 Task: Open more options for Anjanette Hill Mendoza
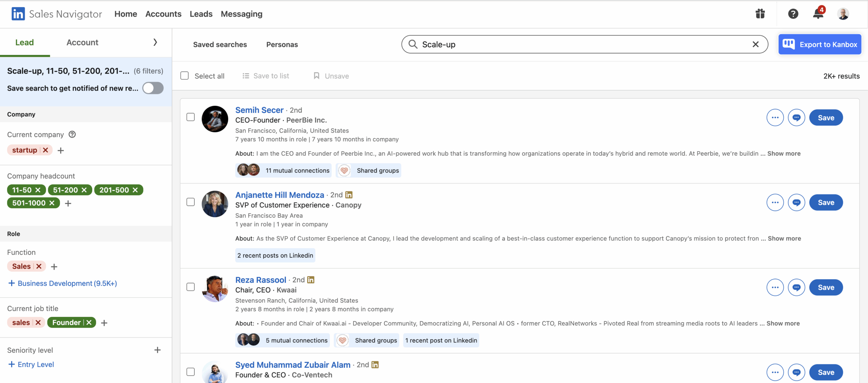(x=775, y=203)
